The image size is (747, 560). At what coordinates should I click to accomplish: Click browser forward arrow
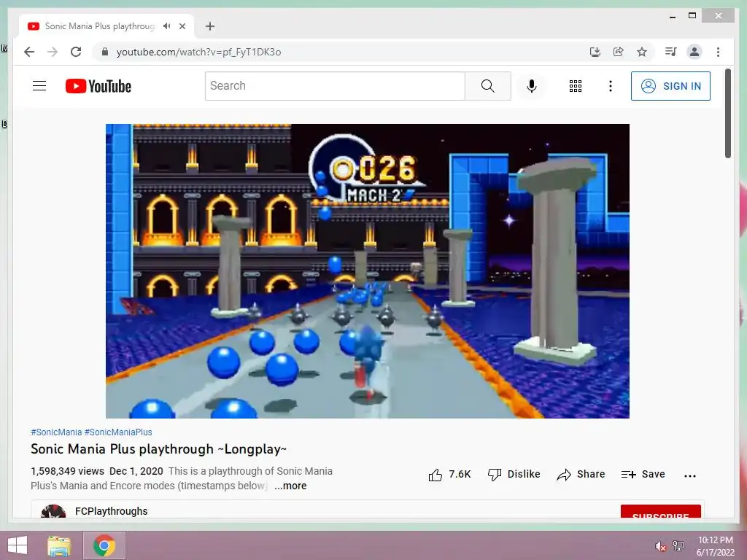pos(53,52)
